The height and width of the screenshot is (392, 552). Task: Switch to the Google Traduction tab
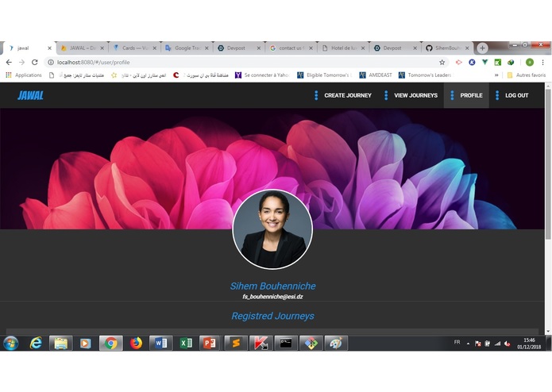click(187, 48)
